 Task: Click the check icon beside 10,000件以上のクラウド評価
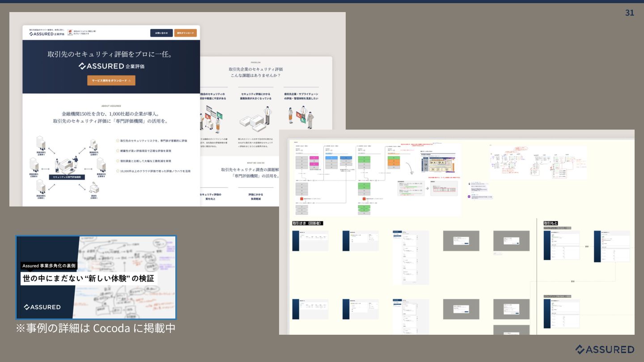[x=118, y=171]
